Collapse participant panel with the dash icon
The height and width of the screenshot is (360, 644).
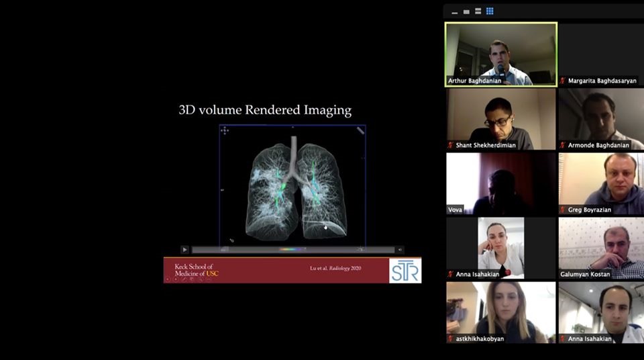click(454, 12)
